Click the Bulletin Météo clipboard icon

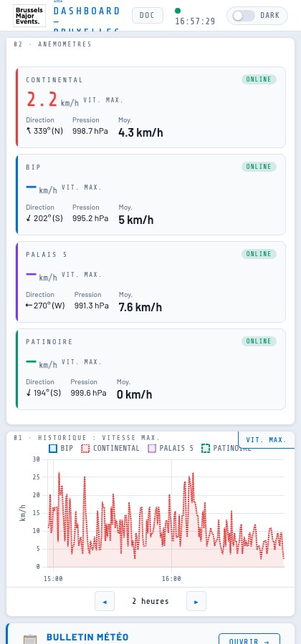point(29,640)
